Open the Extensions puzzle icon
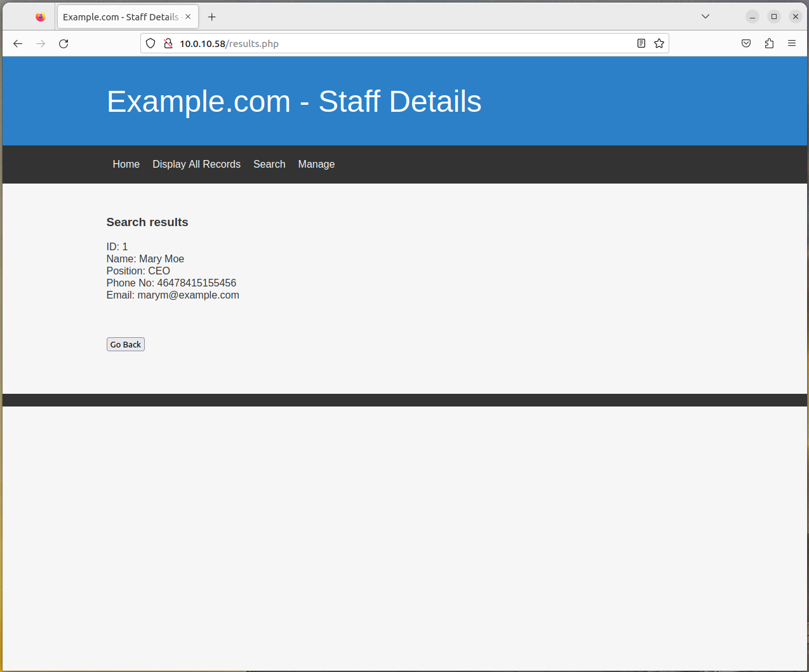The height and width of the screenshot is (672, 809). (x=769, y=44)
